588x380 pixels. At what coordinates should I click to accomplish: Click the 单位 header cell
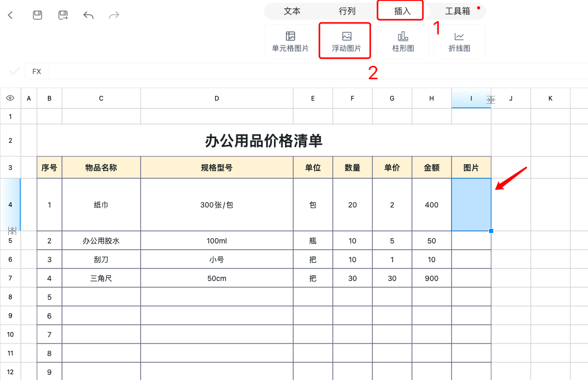[313, 167]
